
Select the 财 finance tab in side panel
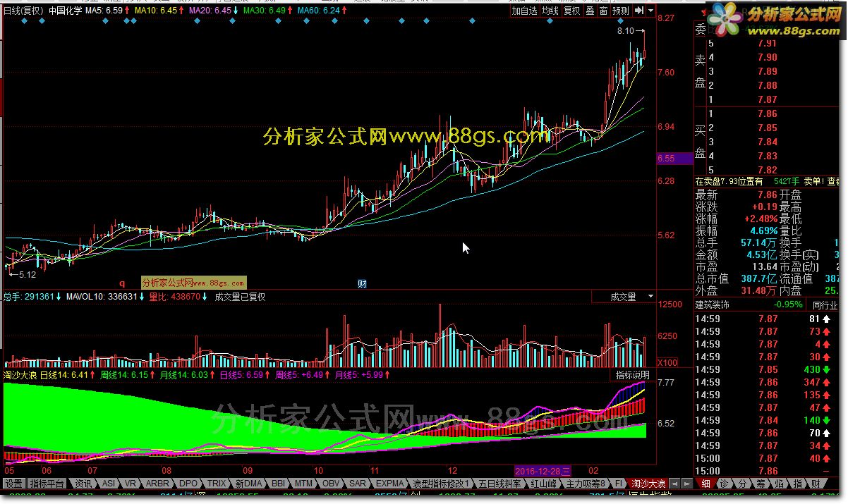click(816, 484)
